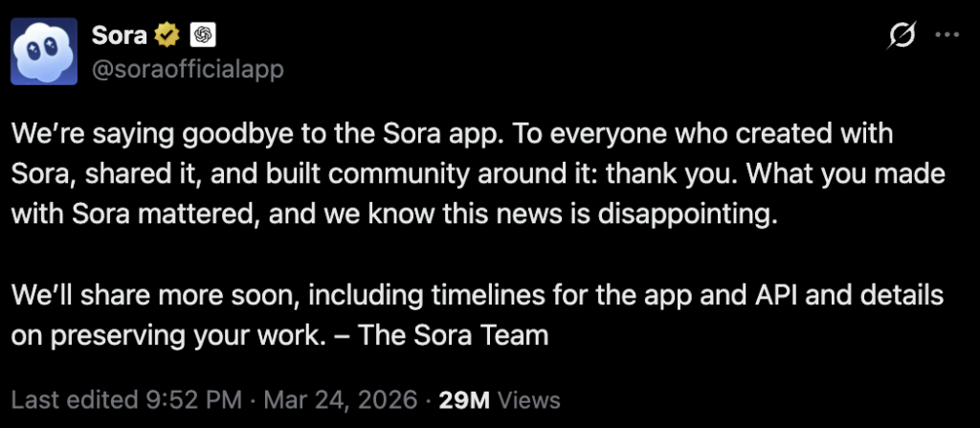Click the Grok slashed-circle icon
The height and width of the screenshot is (428, 980).
[901, 36]
